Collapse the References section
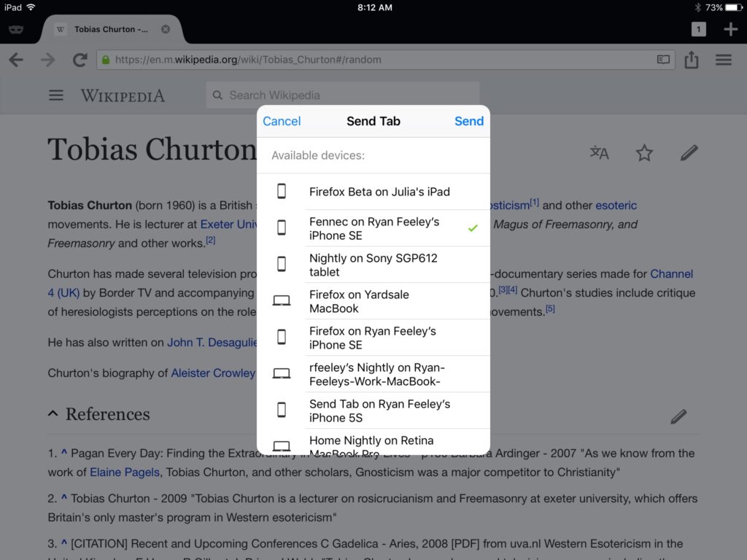This screenshot has height=560, width=747. 53,413
